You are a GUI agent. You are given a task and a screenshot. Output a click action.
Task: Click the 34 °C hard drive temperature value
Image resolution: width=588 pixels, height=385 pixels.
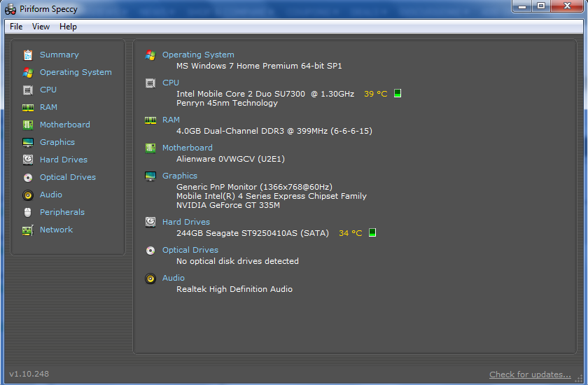click(x=351, y=233)
